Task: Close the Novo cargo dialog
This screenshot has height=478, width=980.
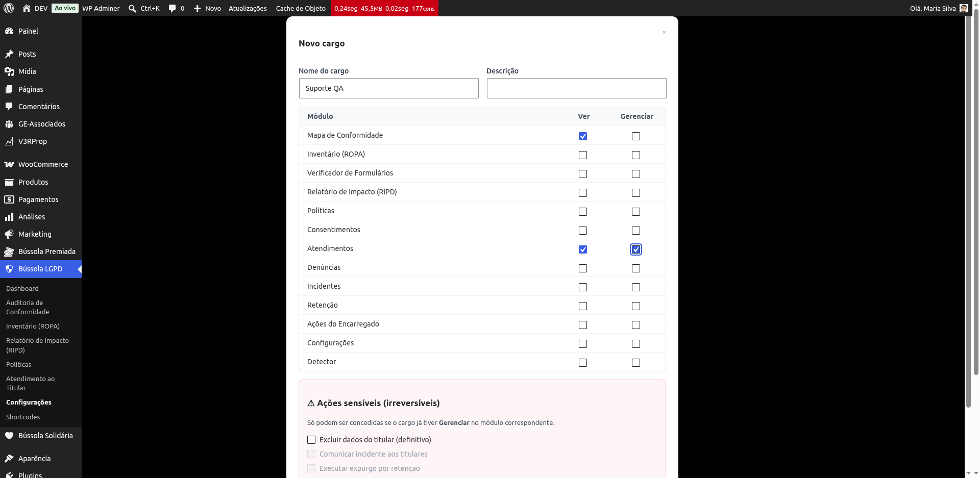Action: [664, 32]
